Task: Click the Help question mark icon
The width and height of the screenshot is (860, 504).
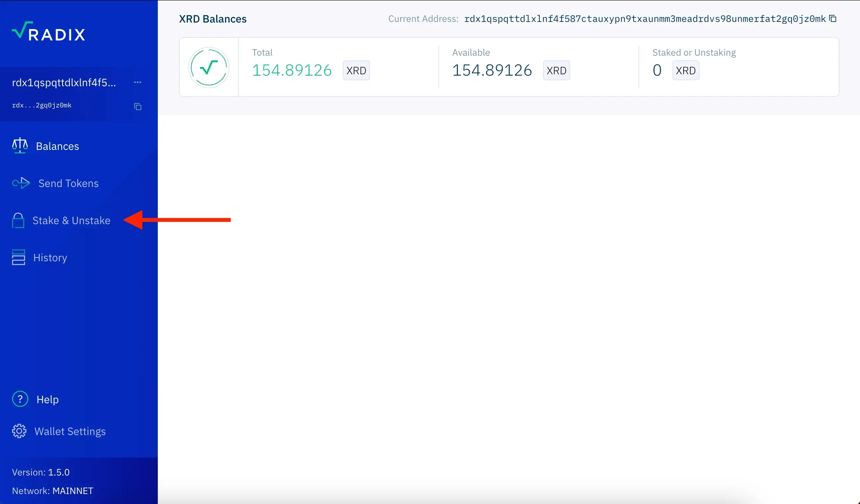Action: click(20, 399)
